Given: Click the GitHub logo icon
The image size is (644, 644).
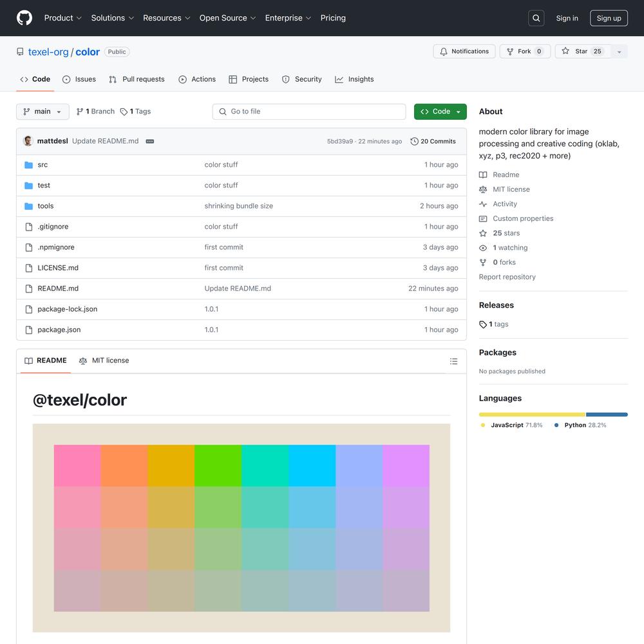Looking at the screenshot, I should click(24, 18).
